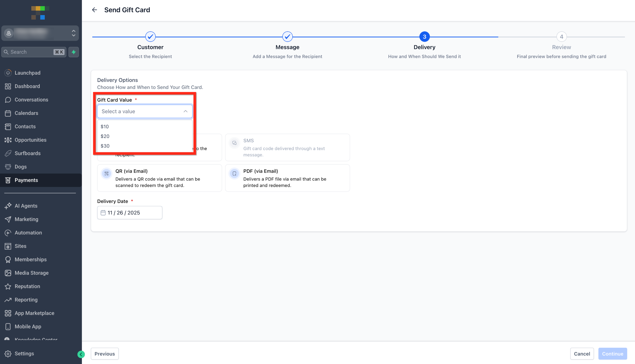Open Settings via the gear icon
This screenshot has width=635, height=364.
pos(8,354)
